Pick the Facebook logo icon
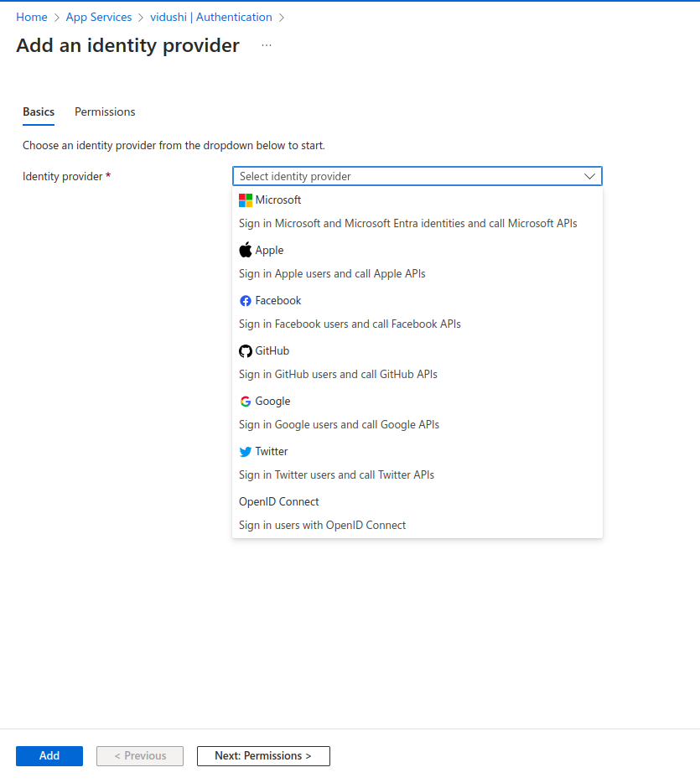The width and height of the screenshot is (700, 783). point(245,301)
